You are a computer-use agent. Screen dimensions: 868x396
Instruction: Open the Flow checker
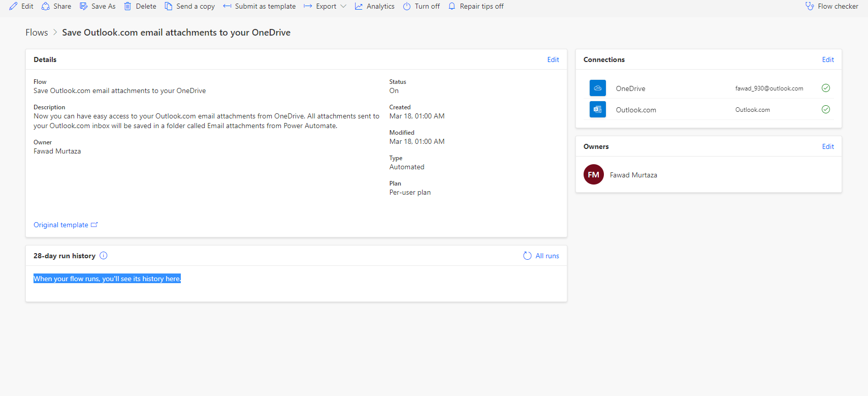click(832, 6)
